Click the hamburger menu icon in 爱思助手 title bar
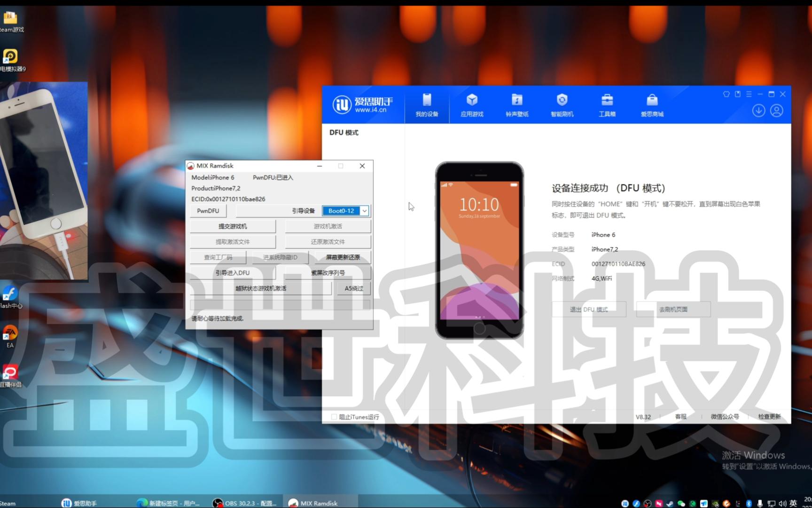The image size is (812, 508). click(x=749, y=94)
